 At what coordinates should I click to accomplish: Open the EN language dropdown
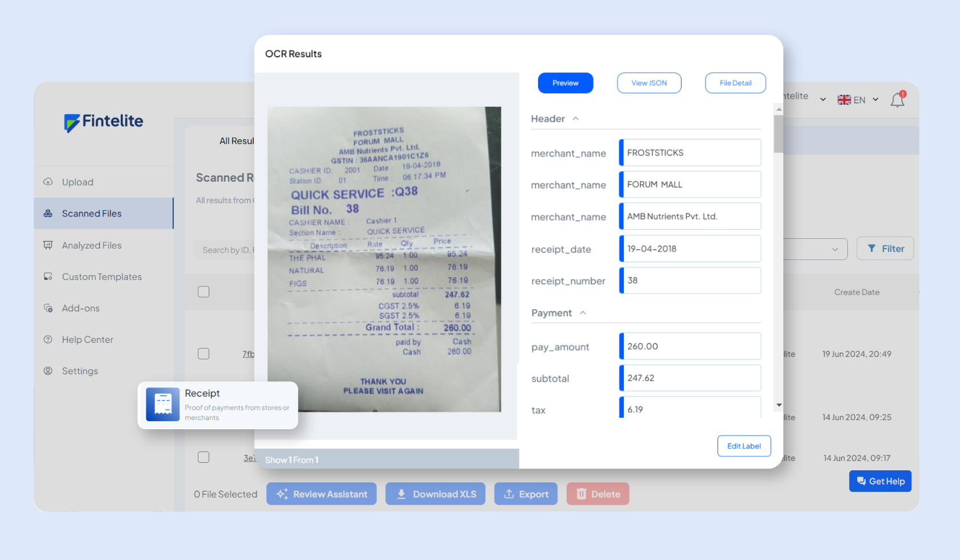(858, 100)
